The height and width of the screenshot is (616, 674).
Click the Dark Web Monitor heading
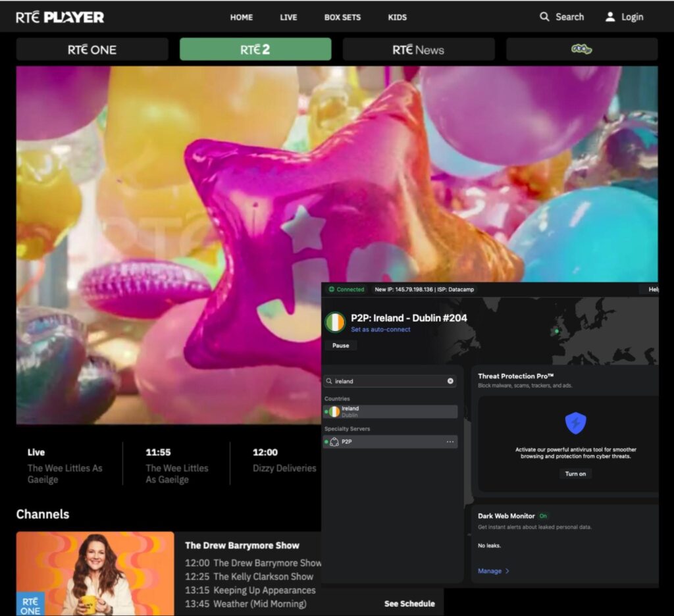(506, 516)
